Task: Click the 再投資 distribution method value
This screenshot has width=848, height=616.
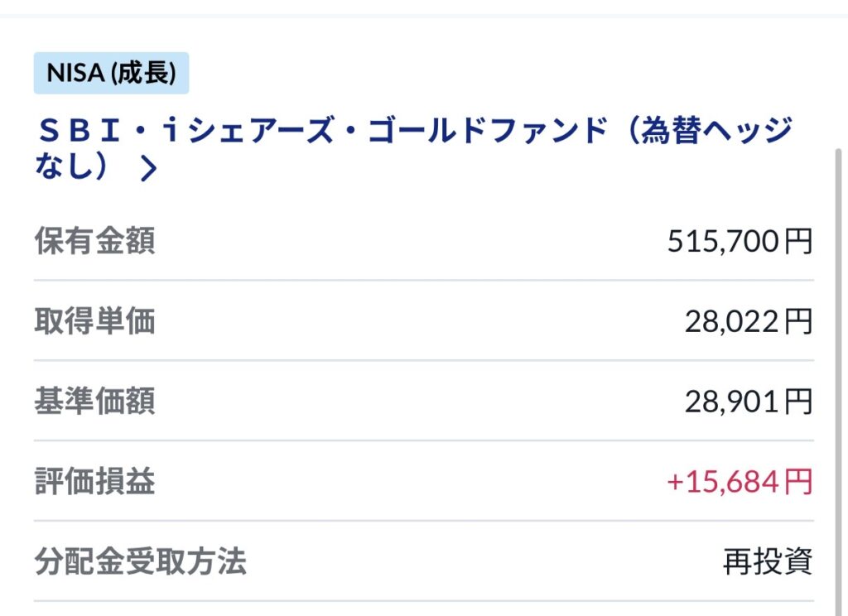Action: click(768, 562)
